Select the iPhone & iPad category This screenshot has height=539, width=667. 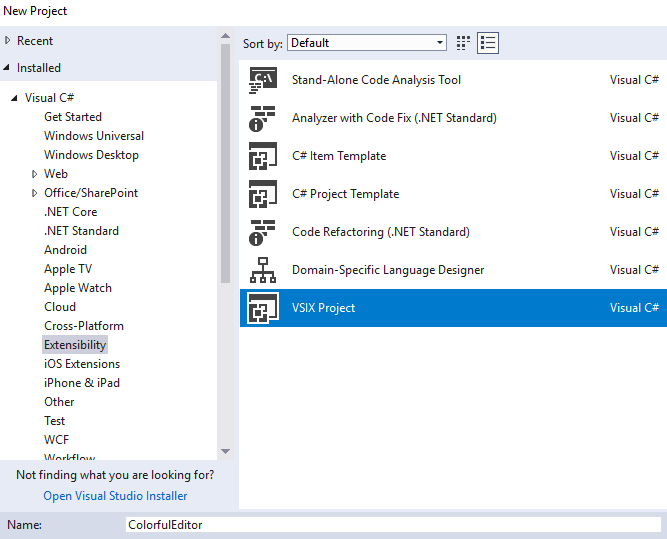(x=82, y=383)
